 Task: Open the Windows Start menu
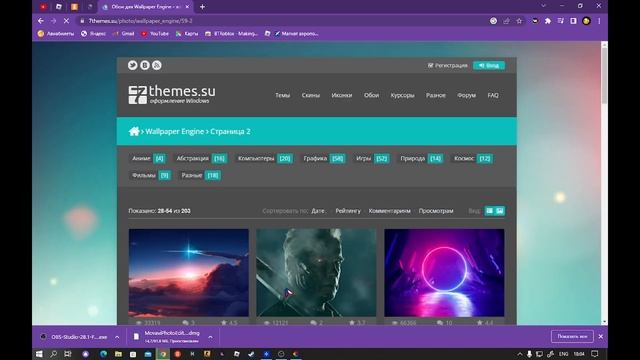(x=39, y=354)
